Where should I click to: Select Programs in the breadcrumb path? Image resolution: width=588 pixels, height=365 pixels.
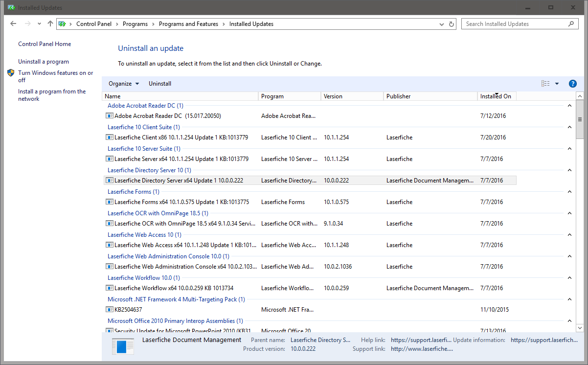pos(135,24)
